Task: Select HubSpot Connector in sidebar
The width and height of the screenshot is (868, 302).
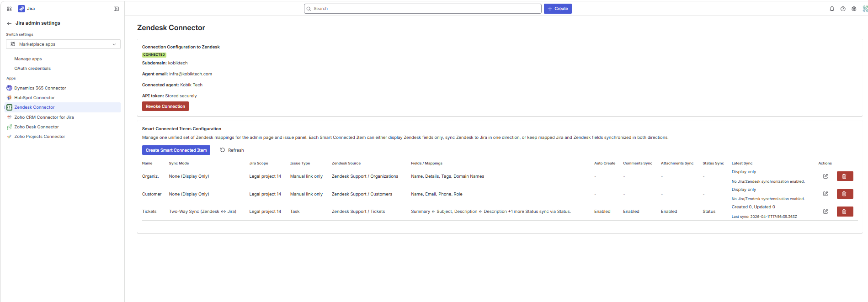Action: [x=34, y=98]
